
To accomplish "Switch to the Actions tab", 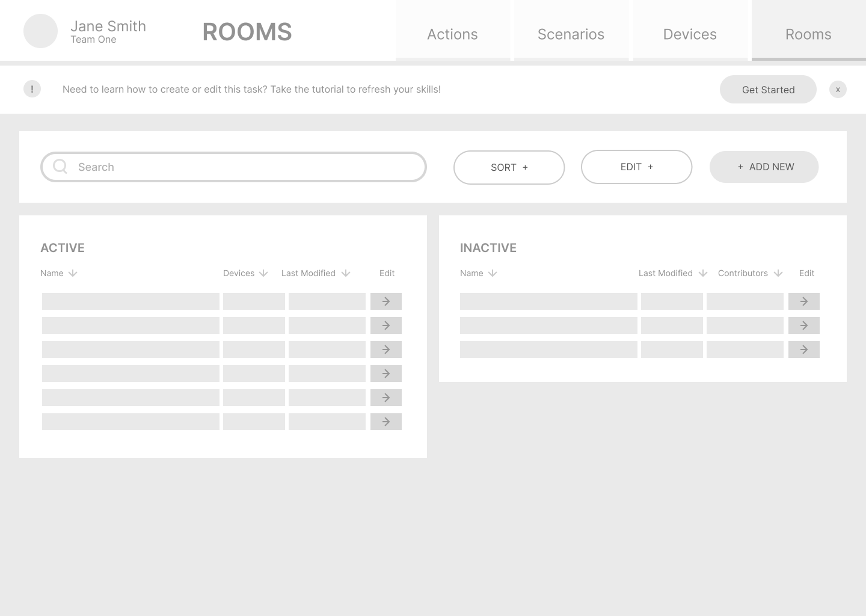I will coord(452,34).
